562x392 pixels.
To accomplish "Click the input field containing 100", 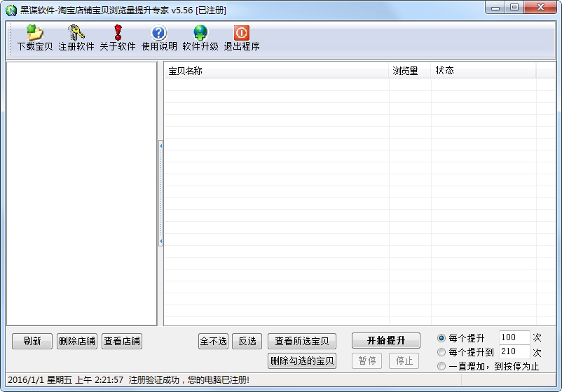I will (514, 337).
